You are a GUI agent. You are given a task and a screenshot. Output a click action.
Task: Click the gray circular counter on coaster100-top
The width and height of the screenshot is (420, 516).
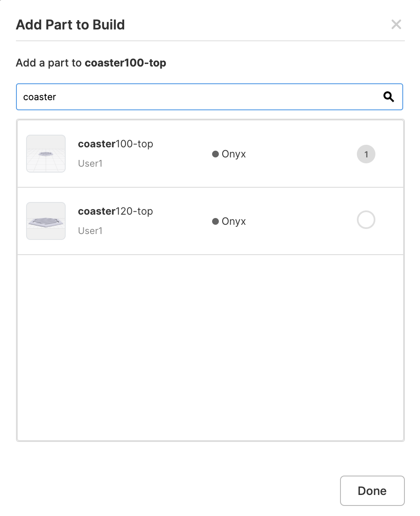click(x=366, y=154)
